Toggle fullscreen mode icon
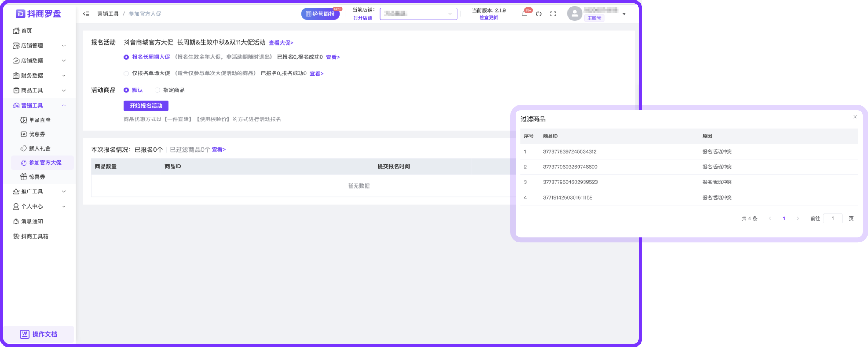 coord(553,14)
